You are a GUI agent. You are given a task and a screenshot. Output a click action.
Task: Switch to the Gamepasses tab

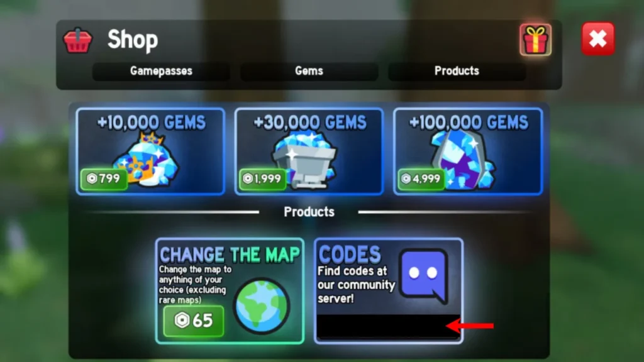click(x=161, y=71)
